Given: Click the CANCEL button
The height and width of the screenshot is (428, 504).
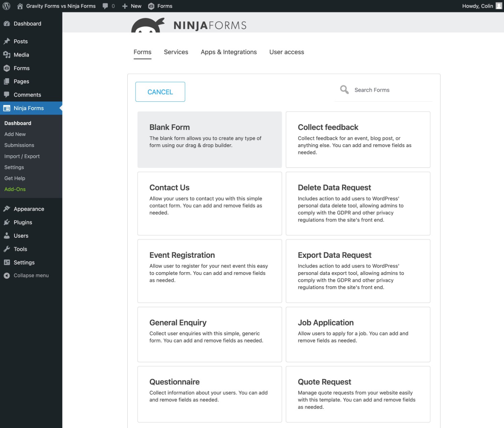Looking at the screenshot, I should [160, 92].
